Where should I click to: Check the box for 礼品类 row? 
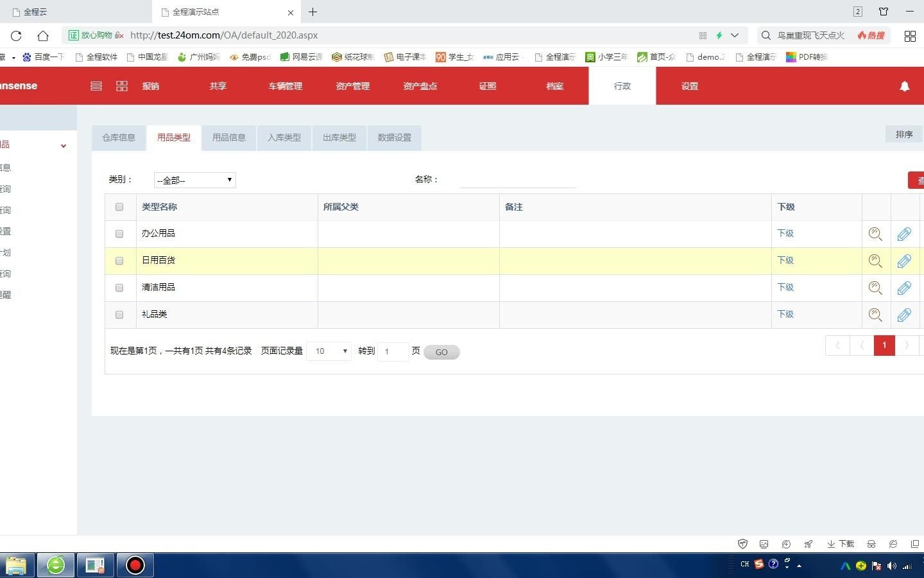119,315
